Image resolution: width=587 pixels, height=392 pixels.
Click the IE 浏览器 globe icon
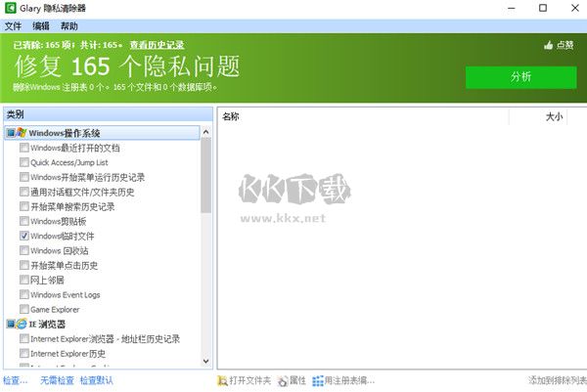[x=22, y=324]
